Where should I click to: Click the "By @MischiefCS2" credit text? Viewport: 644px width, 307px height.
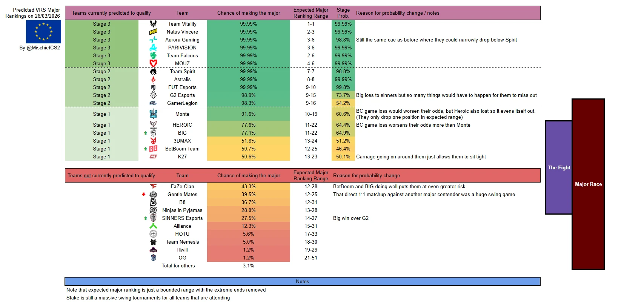(x=40, y=48)
